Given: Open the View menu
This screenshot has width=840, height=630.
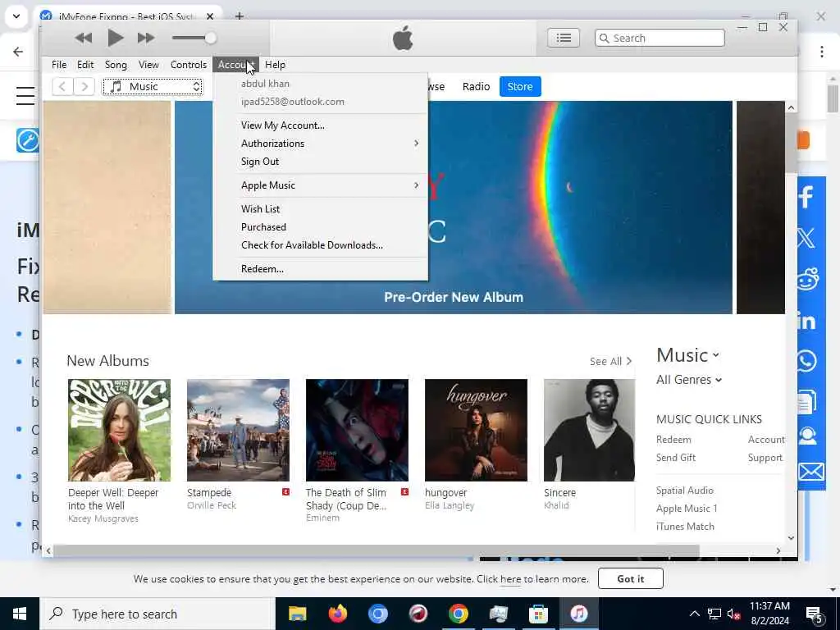Looking at the screenshot, I should pyautogui.click(x=148, y=64).
